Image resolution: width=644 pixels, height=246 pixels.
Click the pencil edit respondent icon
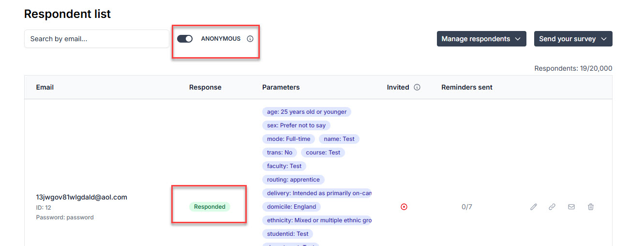(533, 207)
